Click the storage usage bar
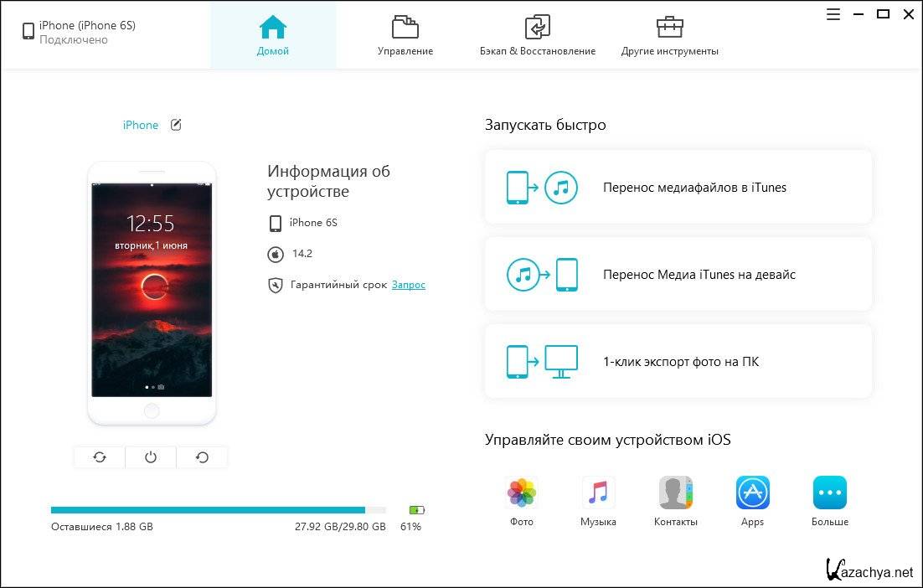Image resolution: width=923 pixels, height=588 pixels. pos(218,509)
